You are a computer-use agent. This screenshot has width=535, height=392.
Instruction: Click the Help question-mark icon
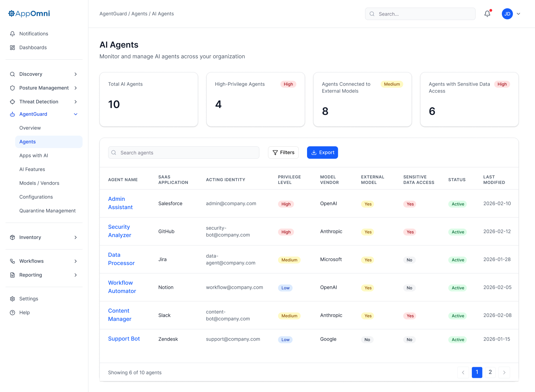pos(12,312)
